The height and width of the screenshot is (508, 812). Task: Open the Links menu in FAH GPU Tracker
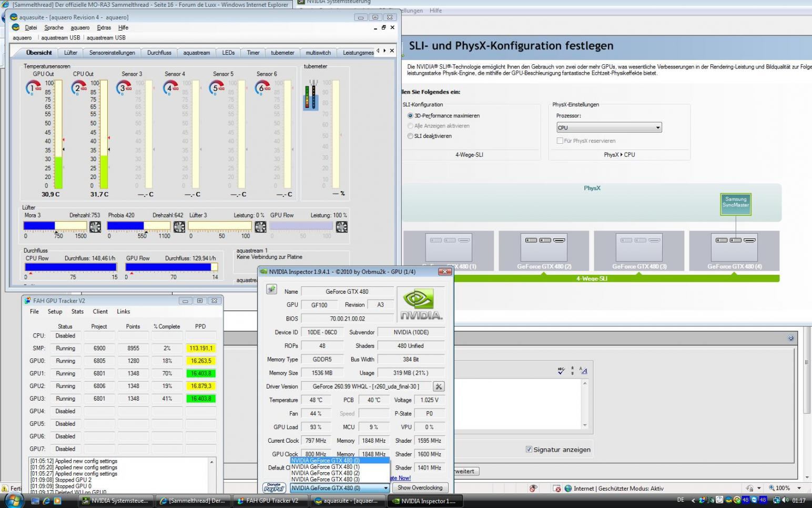(x=123, y=312)
